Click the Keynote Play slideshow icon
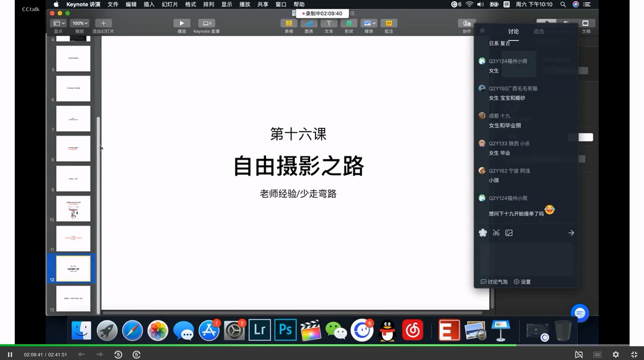This screenshot has height=360, width=644. [181, 23]
